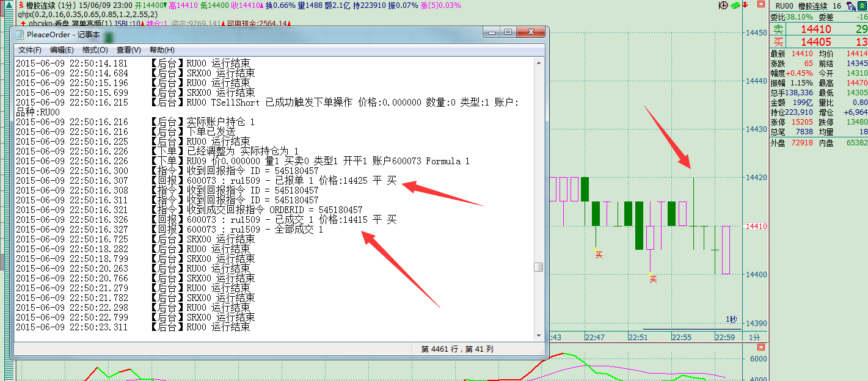
Task: Click red square icon in lower indicator panel
Action: click(760, 347)
